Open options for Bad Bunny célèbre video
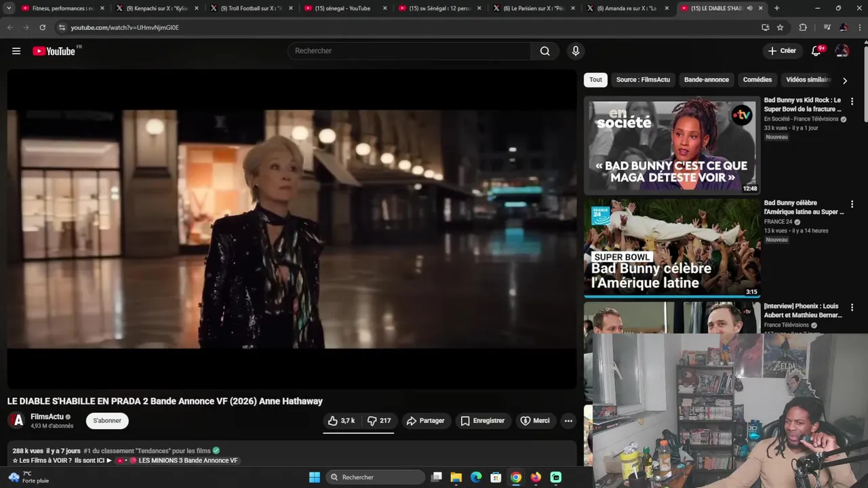 pyautogui.click(x=852, y=204)
